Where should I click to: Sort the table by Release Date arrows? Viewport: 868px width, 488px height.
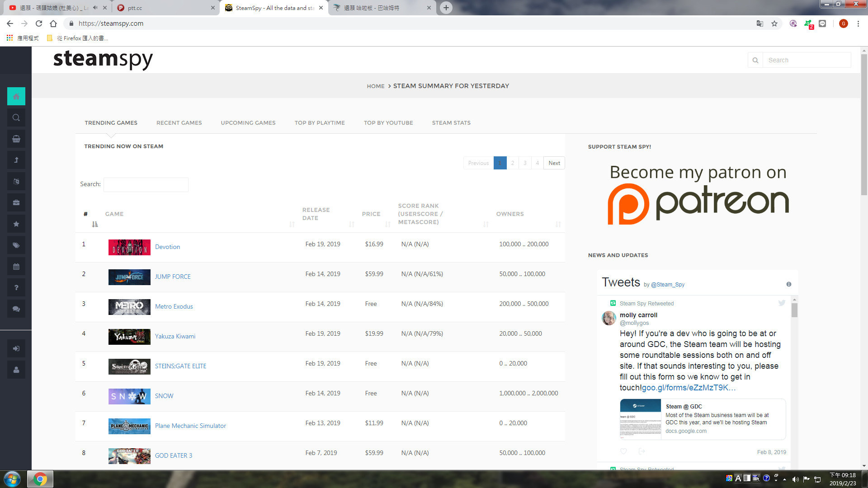click(x=352, y=225)
